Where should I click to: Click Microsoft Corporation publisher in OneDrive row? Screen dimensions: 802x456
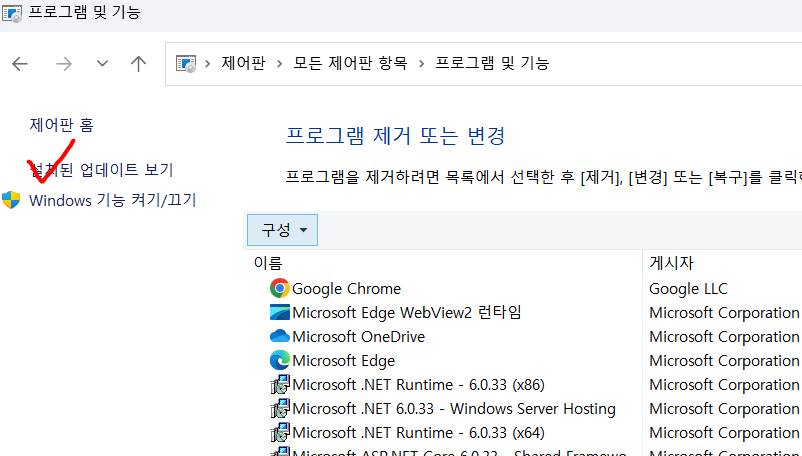coord(724,337)
